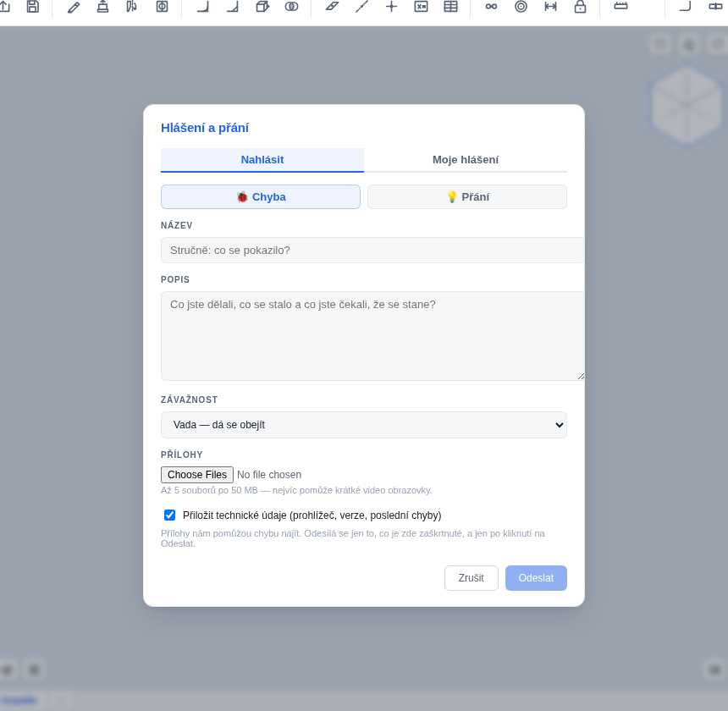Select the concentric circles constraint icon
The height and width of the screenshot is (711, 728).
pyautogui.click(x=521, y=7)
